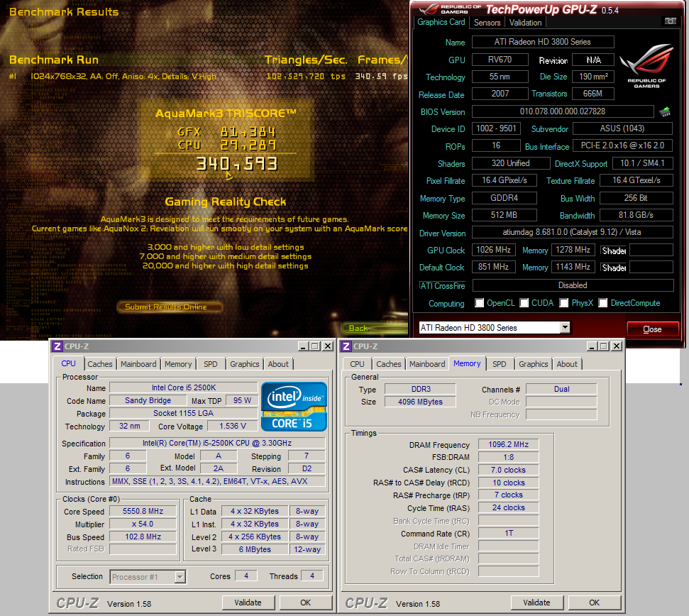
Task: Open Graphics tab in right CPU-Z window
Action: [534, 364]
